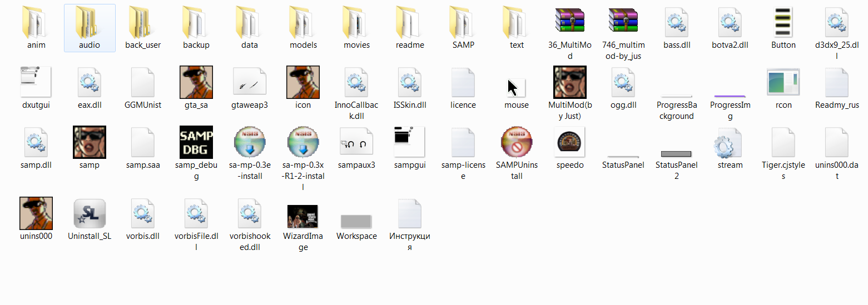Click the botva2.dll file icon

tap(730, 22)
